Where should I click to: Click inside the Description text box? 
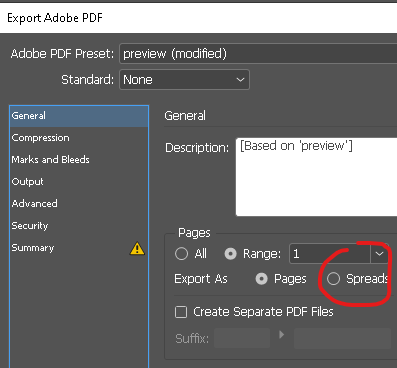(316, 177)
